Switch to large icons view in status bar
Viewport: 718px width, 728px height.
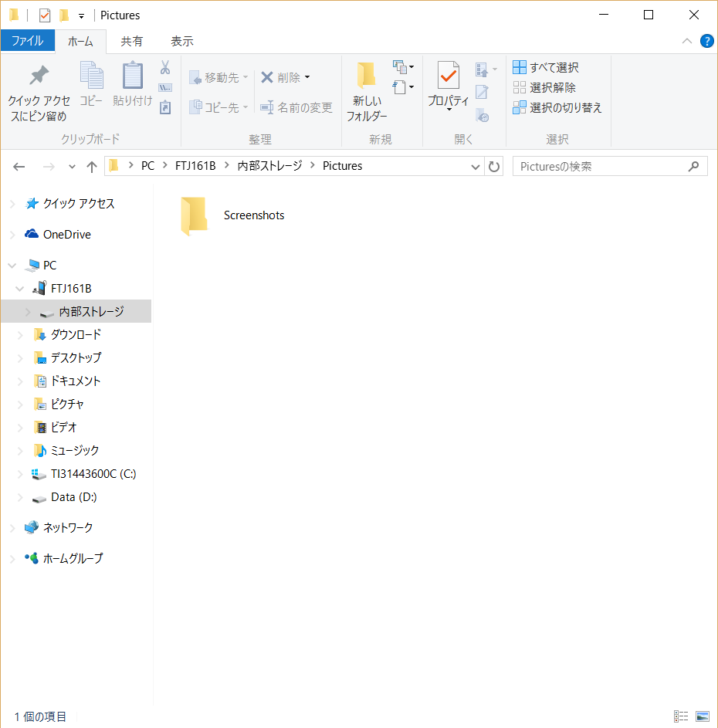pos(702,716)
